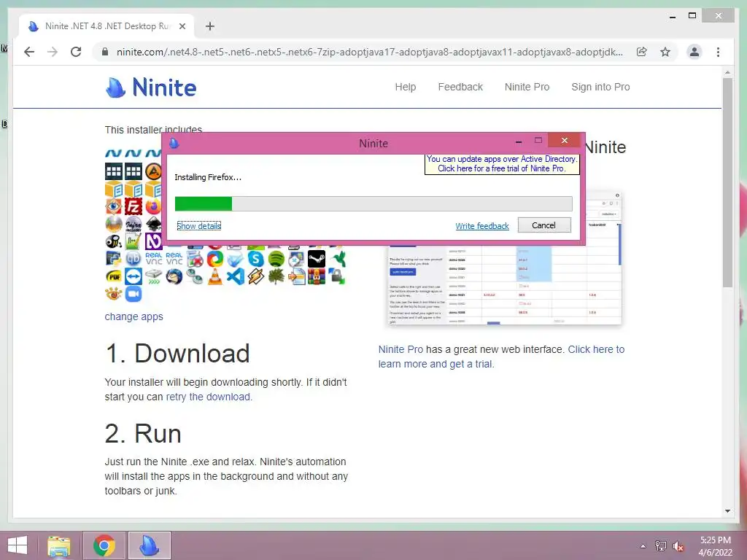The height and width of the screenshot is (560, 747).
Task: Open the Feedback page
Action: 460,87
